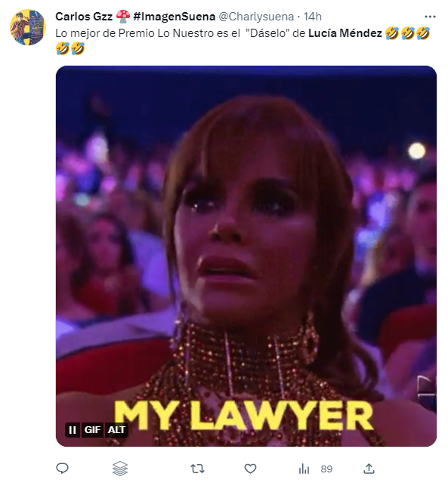The width and height of the screenshot is (448, 489).
Task: Visit the @Charlysuena handle link
Action: [256, 17]
